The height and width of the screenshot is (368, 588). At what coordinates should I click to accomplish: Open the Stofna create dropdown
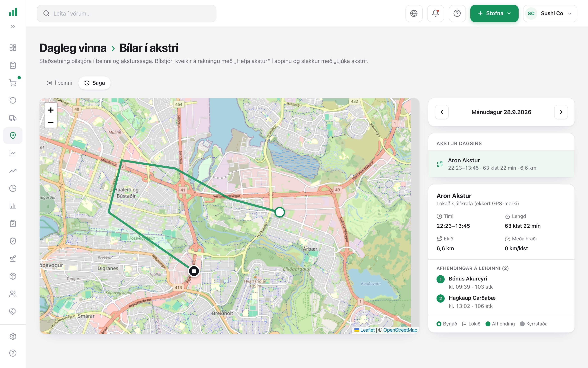tap(494, 13)
